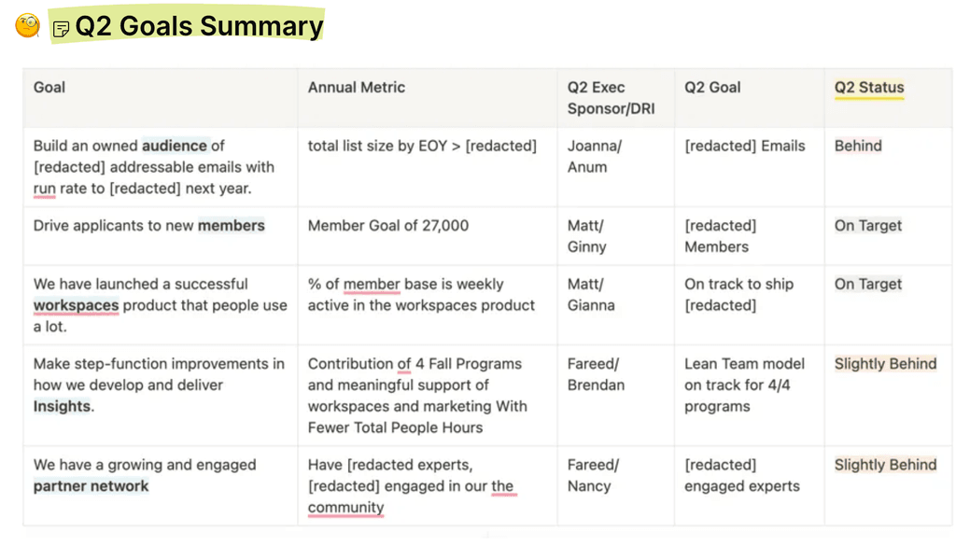Click Slightly Behind status for partner network
This screenshot has height=560, width=970.
point(885,465)
